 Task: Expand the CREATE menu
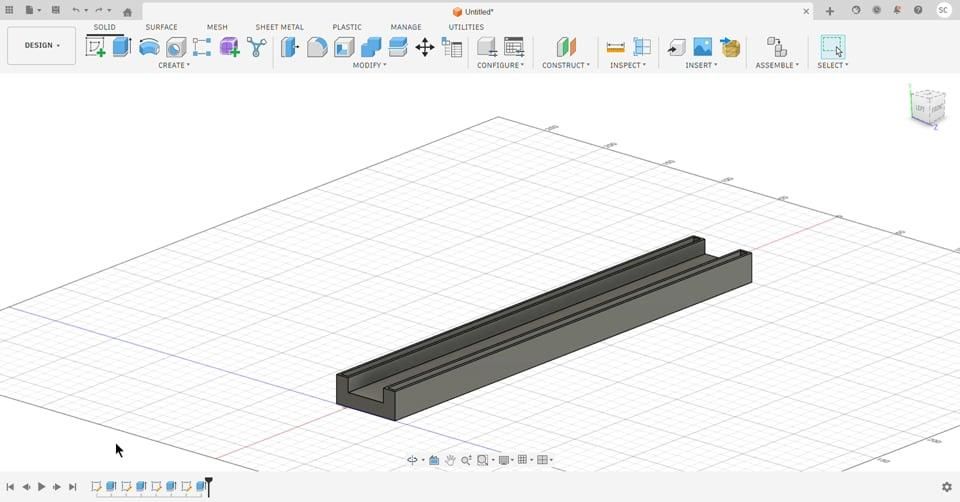coord(174,66)
